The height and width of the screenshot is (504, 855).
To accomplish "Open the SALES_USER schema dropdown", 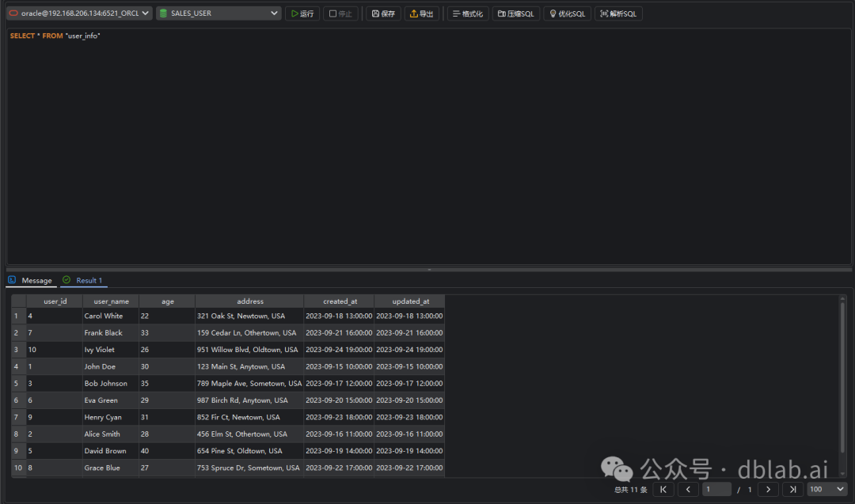I will coord(273,13).
